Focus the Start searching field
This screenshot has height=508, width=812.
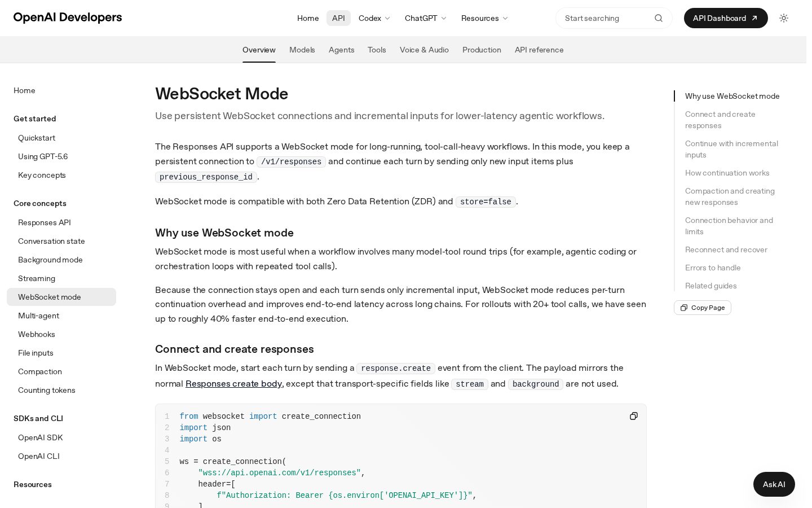[614, 18]
